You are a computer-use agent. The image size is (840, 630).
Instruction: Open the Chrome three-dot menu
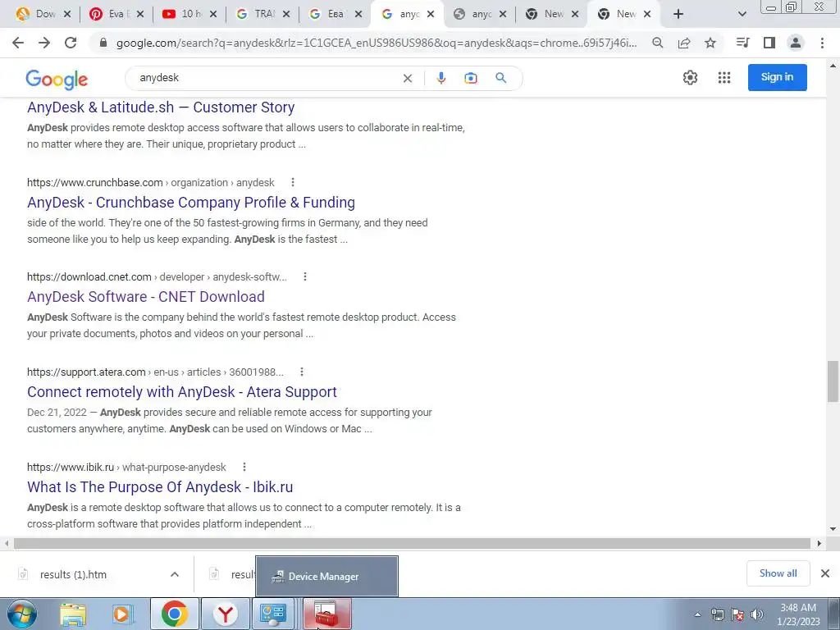coord(822,43)
